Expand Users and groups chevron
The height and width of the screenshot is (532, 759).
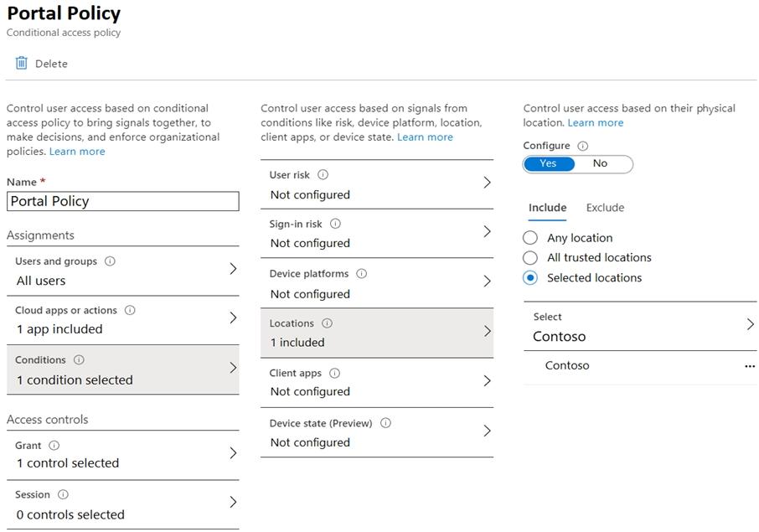(x=233, y=270)
